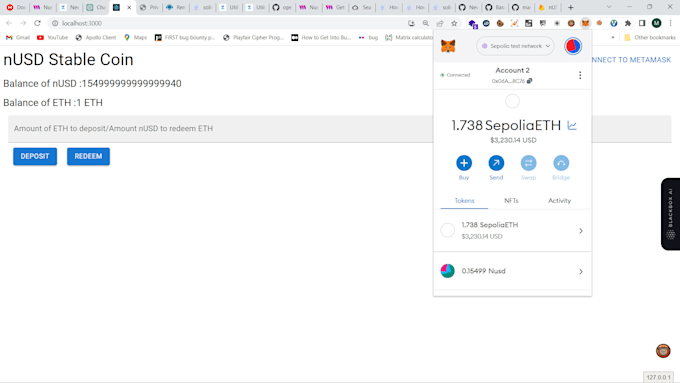Image resolution: width=680 pixels, height=383 pixels.
Task: Open Chrome three-dot menu
Action: pos(670,23)
